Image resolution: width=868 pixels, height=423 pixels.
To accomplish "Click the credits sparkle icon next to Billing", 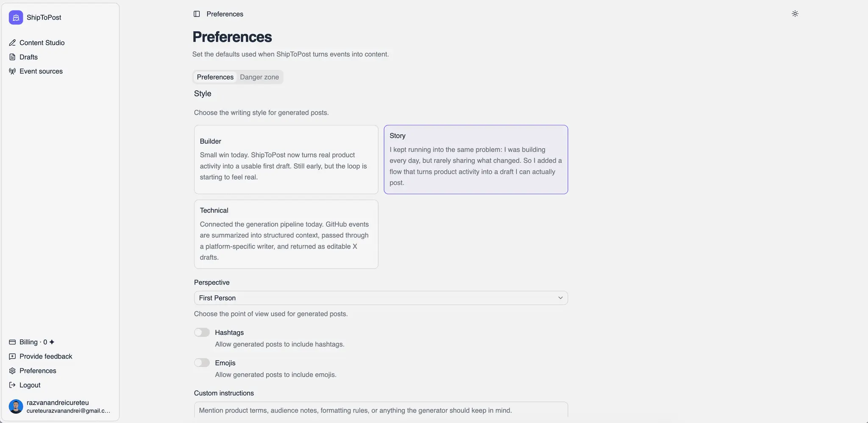I will click(x=52, y=342).
